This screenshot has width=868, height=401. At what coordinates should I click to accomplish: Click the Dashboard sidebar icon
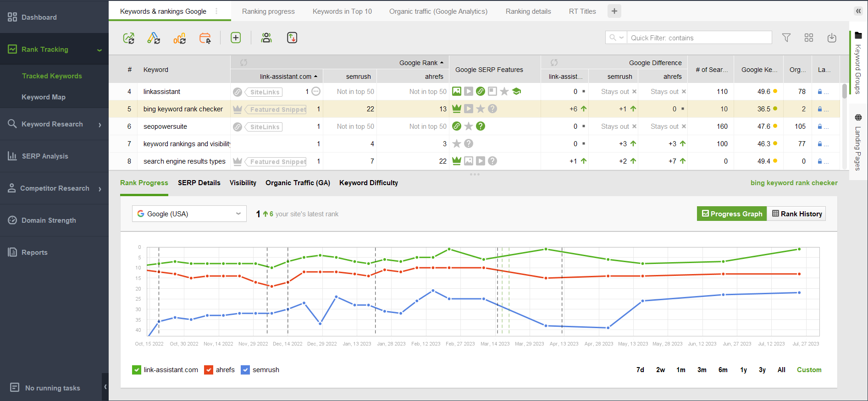(x=12, y=17)
